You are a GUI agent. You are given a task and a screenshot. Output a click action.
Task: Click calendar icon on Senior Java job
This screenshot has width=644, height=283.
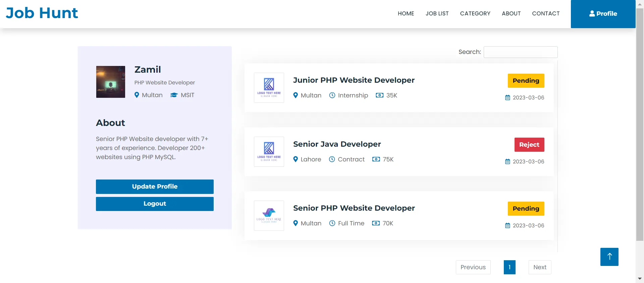507,162
